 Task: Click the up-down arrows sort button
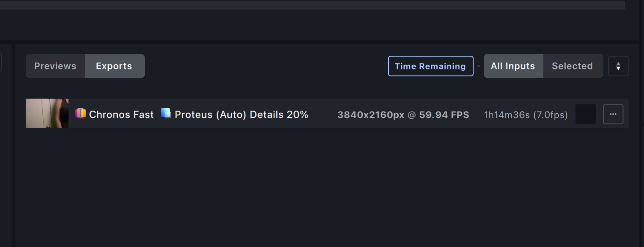click(x=618, y=66)
